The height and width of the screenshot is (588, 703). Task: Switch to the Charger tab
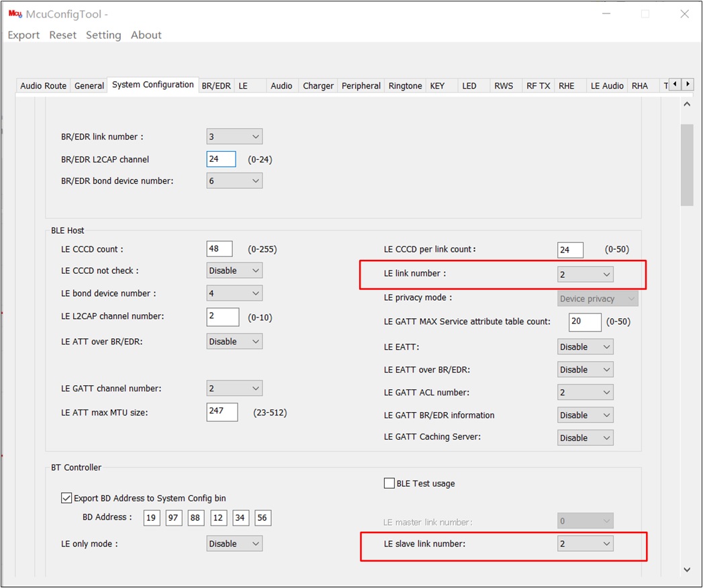[318, 86]
